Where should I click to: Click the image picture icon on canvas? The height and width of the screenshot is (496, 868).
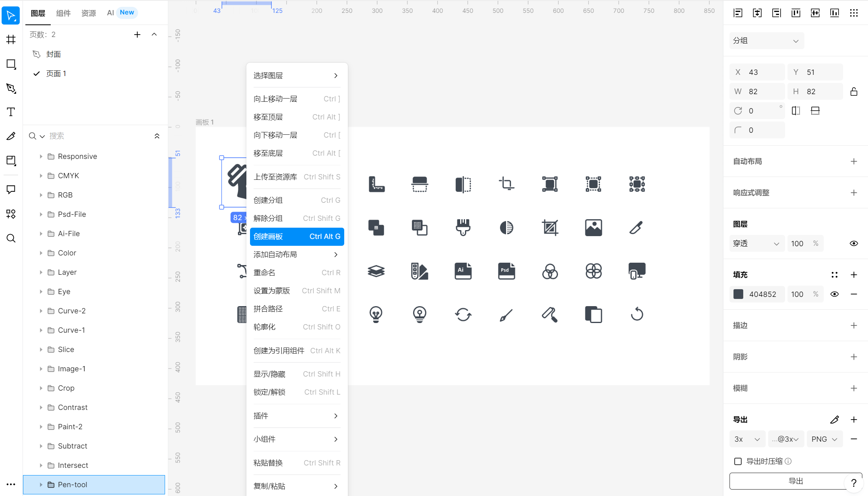[x=593, y=228]
